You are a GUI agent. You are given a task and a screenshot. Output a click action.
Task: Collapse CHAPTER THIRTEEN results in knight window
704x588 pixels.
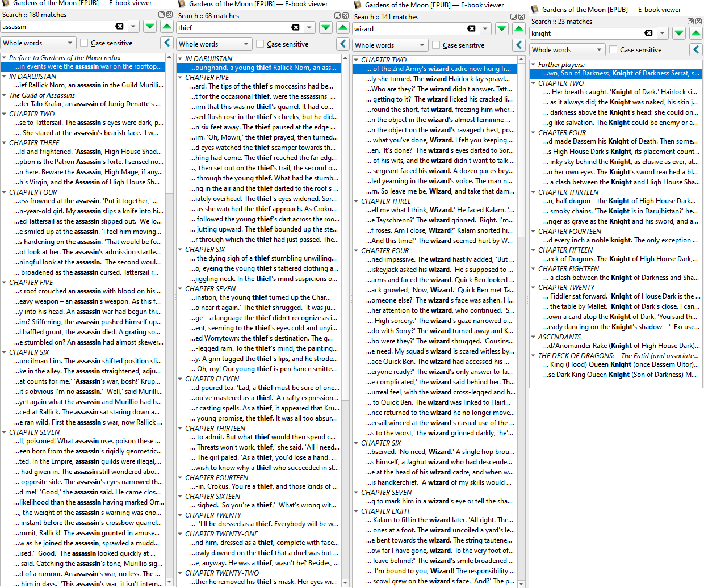click(533, 192)
